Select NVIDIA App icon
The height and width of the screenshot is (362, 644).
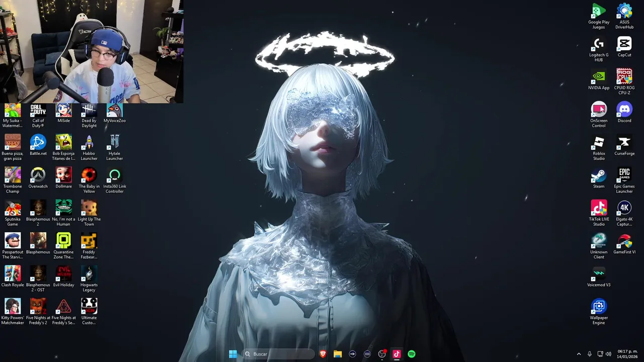point(599,80)
